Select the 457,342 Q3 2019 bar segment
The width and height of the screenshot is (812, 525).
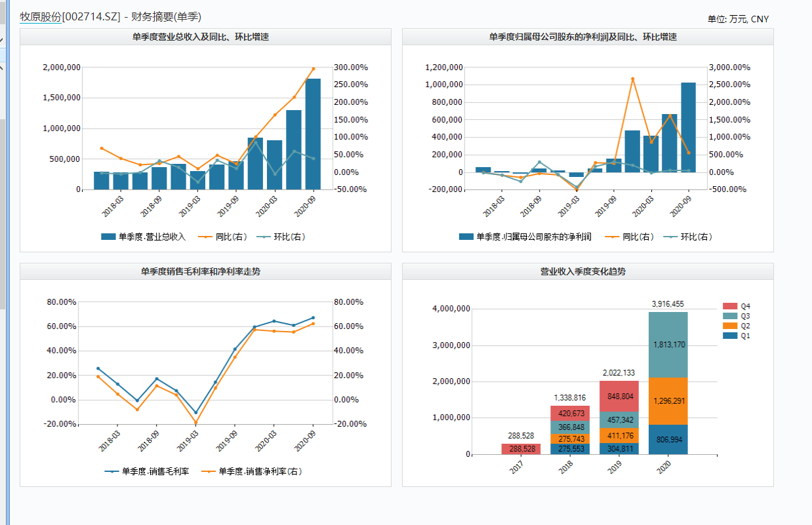(x=619, y=420)
